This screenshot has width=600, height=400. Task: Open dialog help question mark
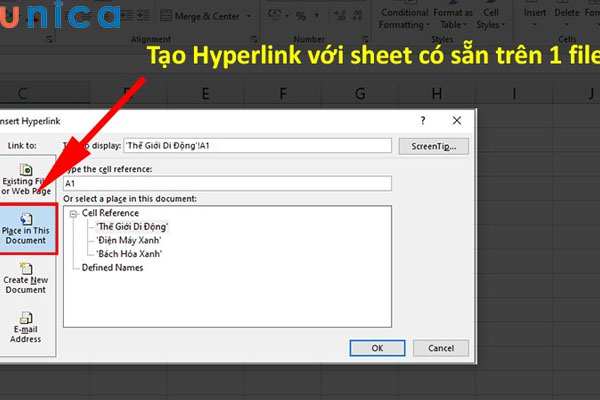coord(423,121)
